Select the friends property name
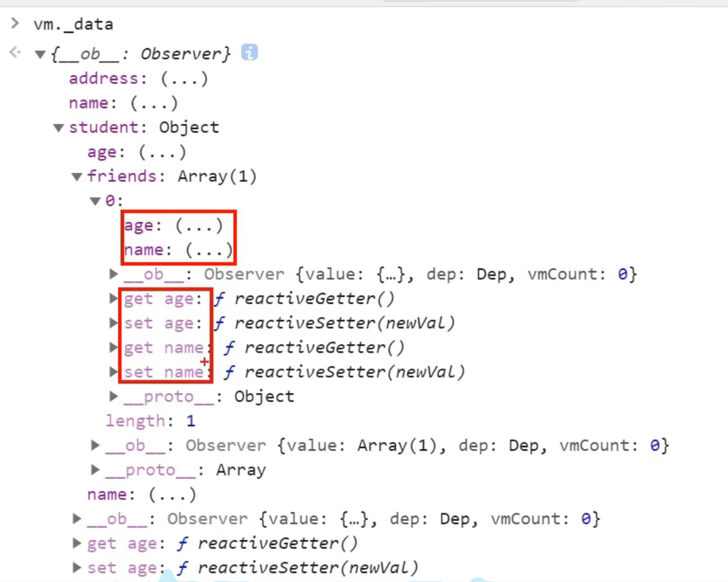 [x=121, y=176]
